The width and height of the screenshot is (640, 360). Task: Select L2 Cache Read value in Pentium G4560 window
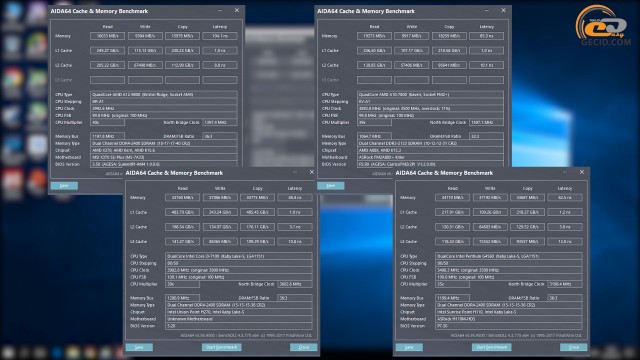[452, 227]
